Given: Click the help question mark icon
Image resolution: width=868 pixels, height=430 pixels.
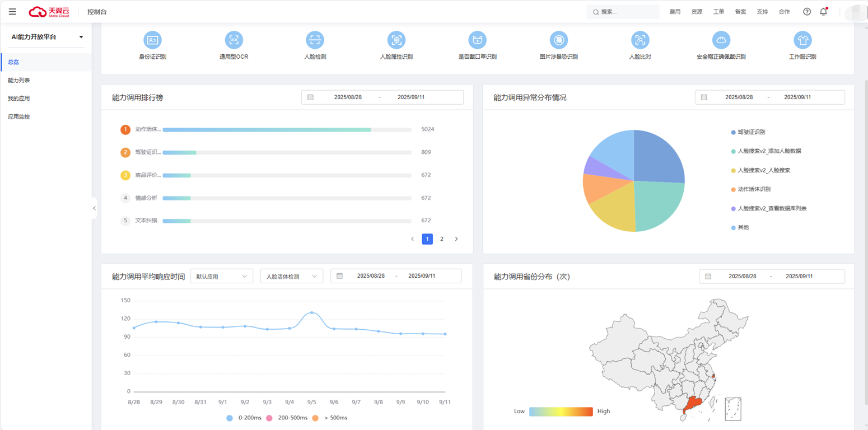Looking at the screenshot, I should pos(807,11).
